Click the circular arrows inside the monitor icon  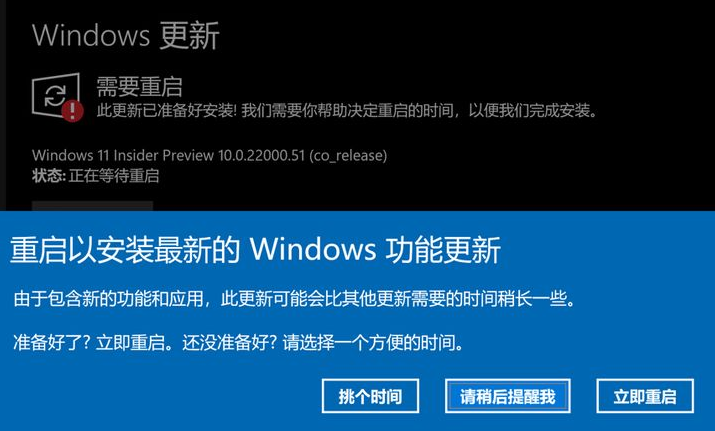55,96
